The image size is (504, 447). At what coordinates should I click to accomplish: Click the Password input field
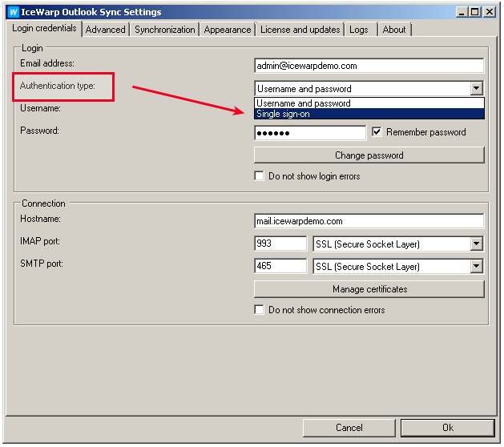[310, 133]
